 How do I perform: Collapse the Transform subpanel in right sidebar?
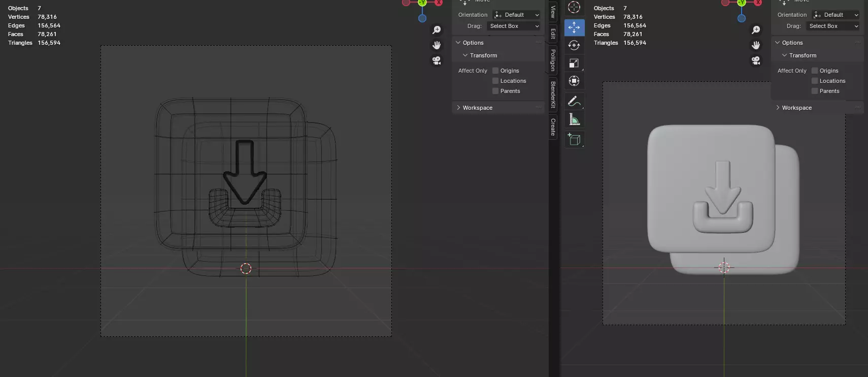(784, 55)
